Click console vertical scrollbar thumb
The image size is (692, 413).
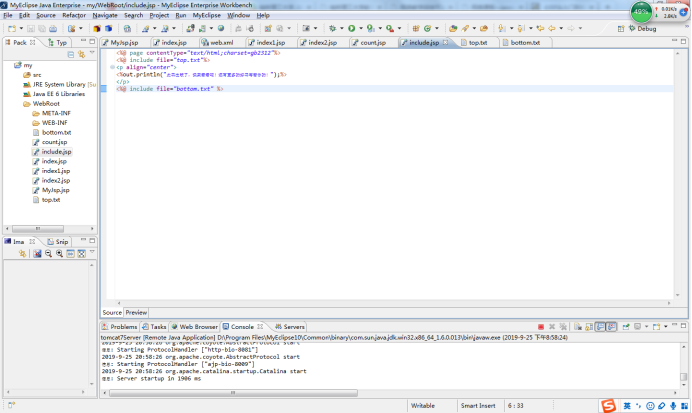684,377
